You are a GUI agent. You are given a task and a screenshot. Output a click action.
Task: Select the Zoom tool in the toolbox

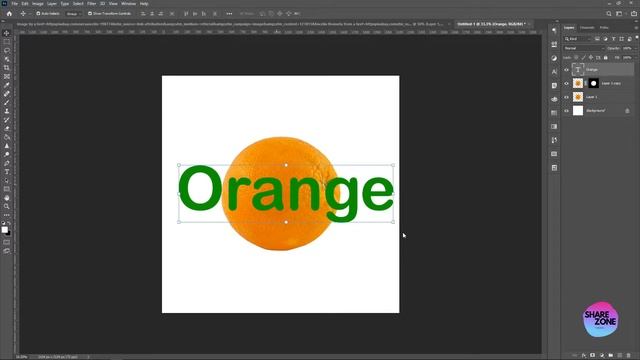(7, 207)
